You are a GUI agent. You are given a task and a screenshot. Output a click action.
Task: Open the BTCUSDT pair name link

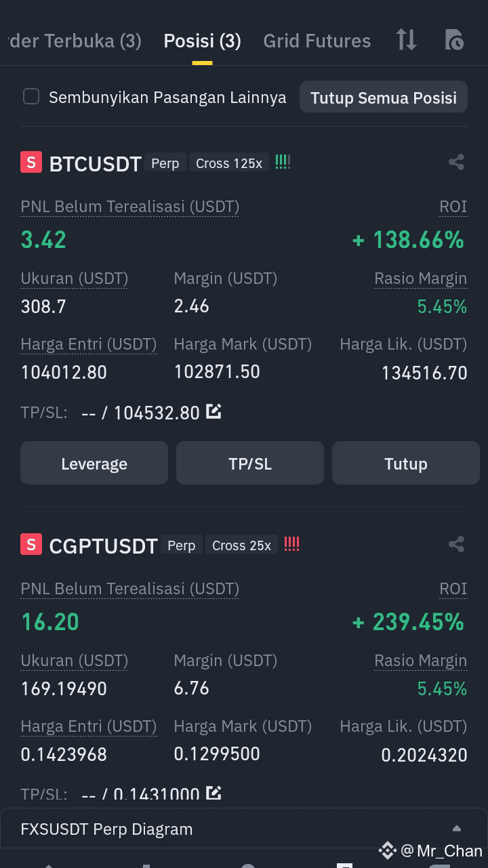[96, 163]
